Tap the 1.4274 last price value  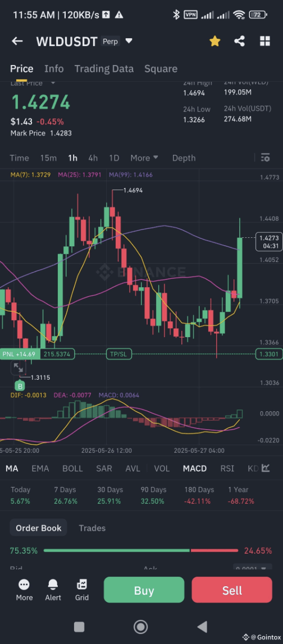(40, 102)
